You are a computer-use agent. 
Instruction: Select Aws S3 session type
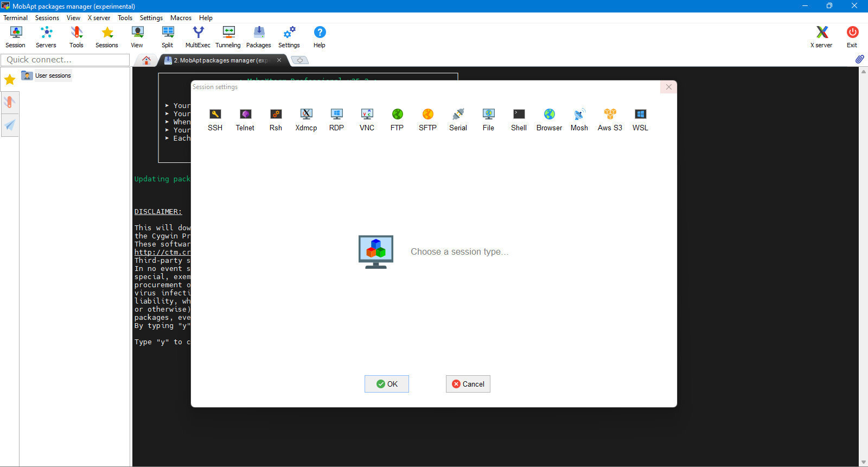coord(610,119)
